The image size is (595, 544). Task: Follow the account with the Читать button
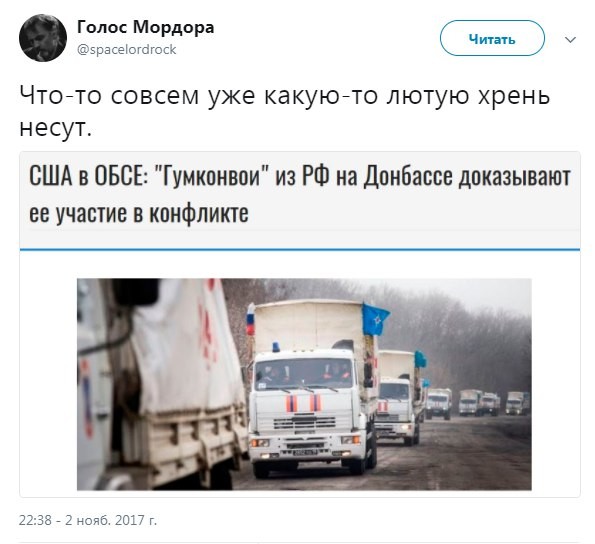[492, 38]
